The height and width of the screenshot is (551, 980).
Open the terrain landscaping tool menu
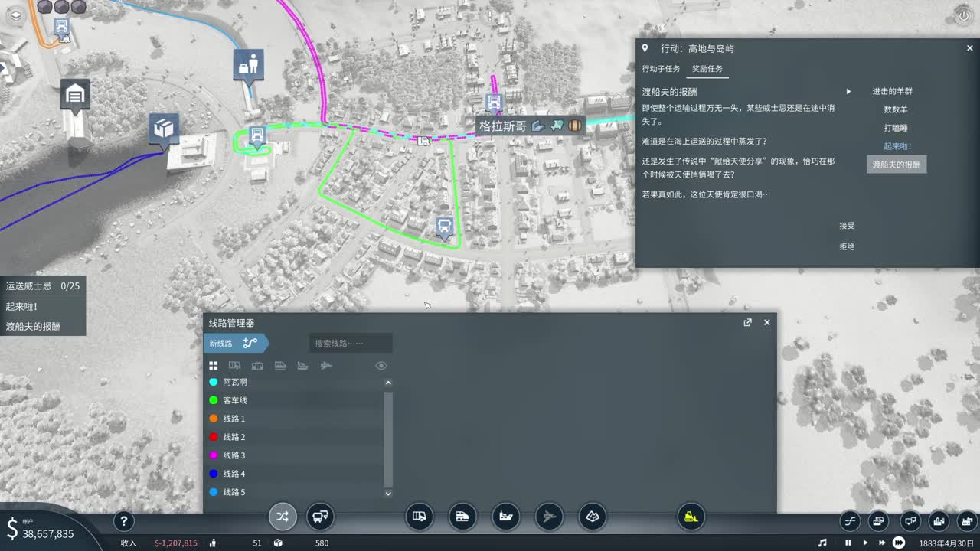click(592, 517)
